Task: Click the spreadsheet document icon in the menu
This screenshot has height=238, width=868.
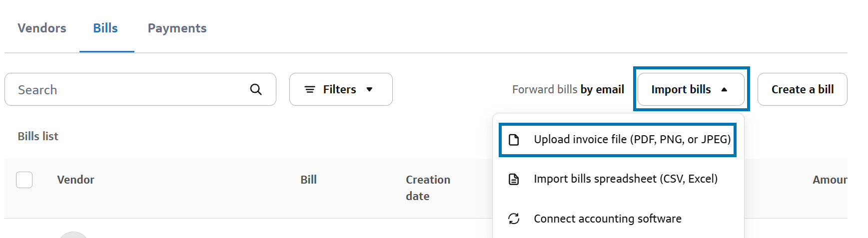Action: point(514,179)
